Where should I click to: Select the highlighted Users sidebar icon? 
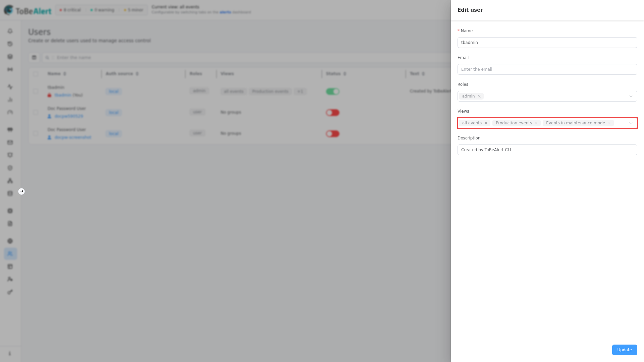[x=10, y=254]
